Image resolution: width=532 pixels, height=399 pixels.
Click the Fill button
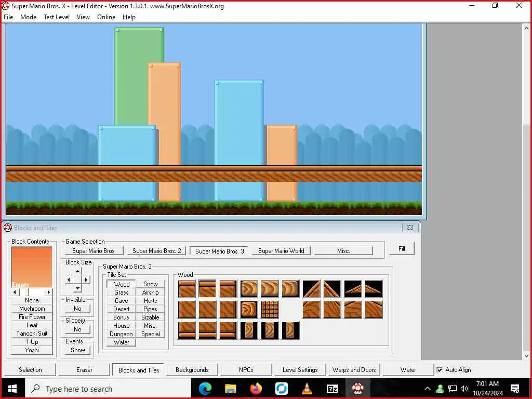402,249
